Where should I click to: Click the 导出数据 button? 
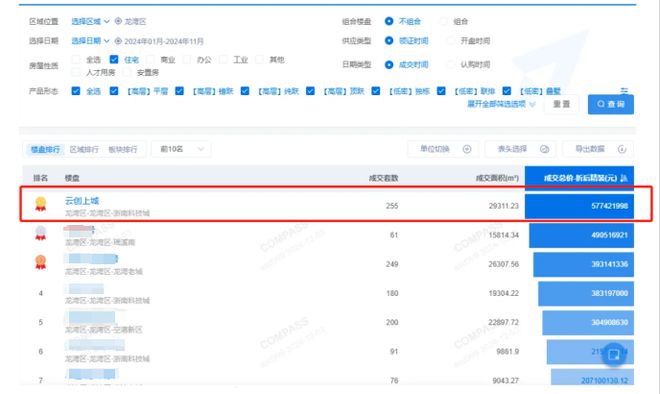coord(598,149)
